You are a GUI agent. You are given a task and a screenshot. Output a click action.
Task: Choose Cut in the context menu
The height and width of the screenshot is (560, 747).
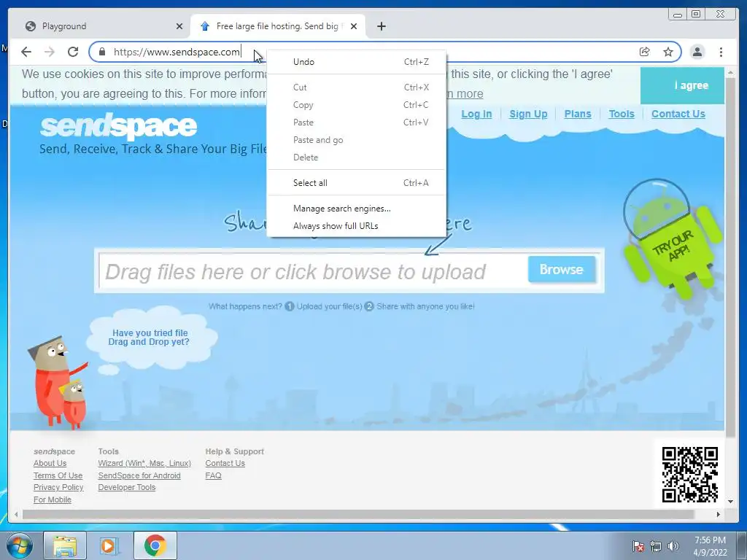(356, 87)
